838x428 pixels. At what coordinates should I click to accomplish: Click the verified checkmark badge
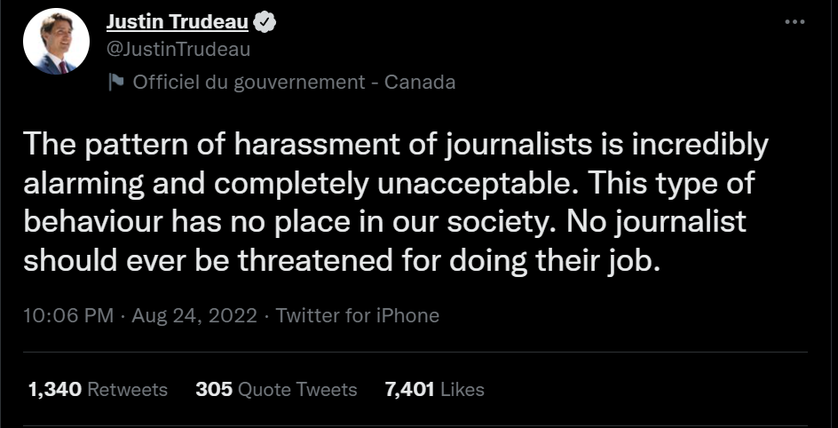264,22
